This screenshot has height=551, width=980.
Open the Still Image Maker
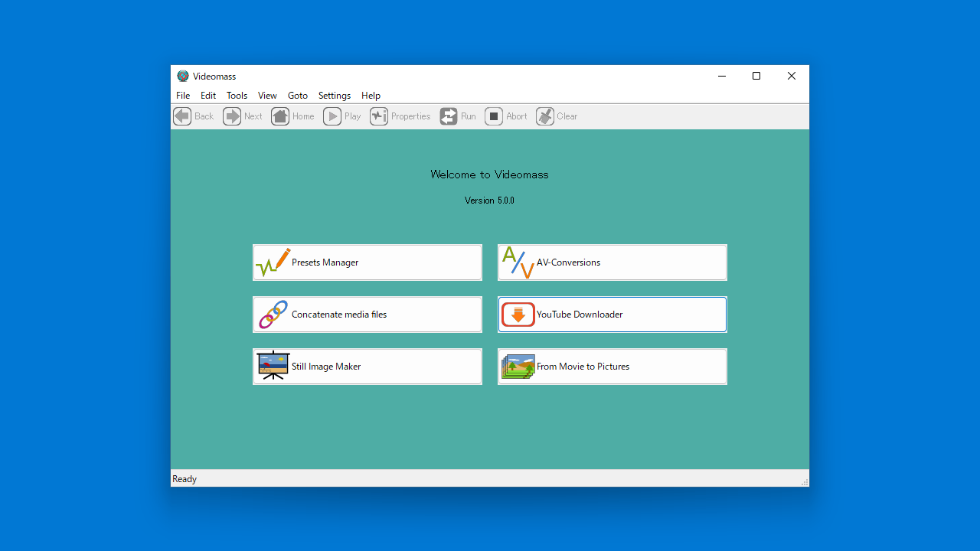[367, 367]
